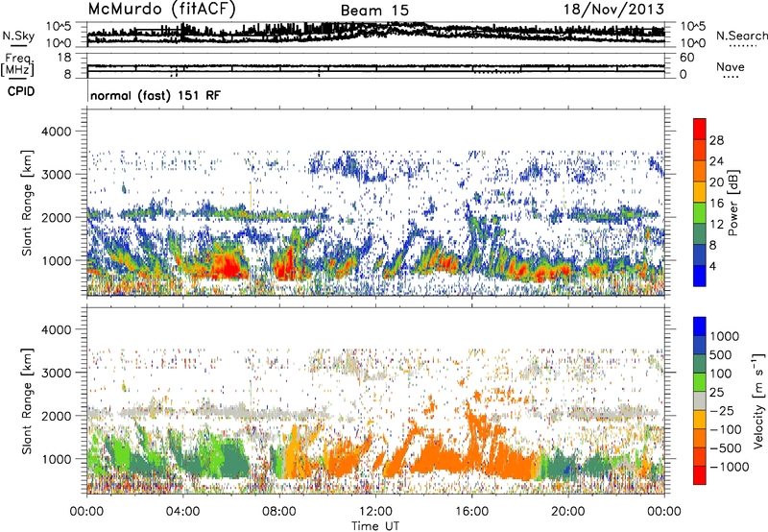Screen dimensions: 768x532
Task: Click the Nave legend label
Action: (731, 66)
